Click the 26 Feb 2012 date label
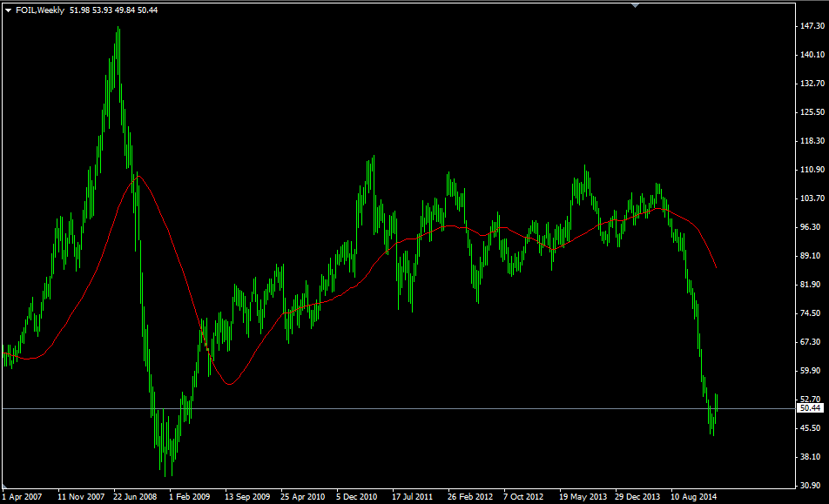The height and width of the screenshot is (504, 829). coord(470,497)
